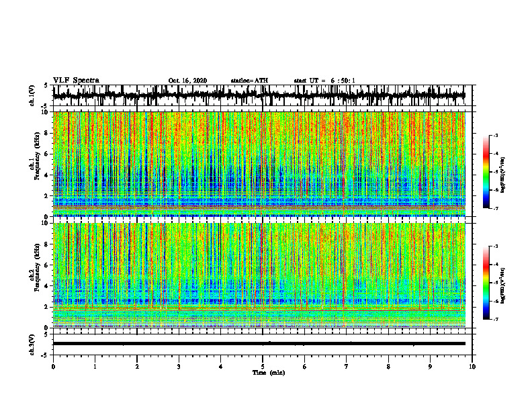Click inside the ch.2 frequency spectrogram panel

click(259, 275)
